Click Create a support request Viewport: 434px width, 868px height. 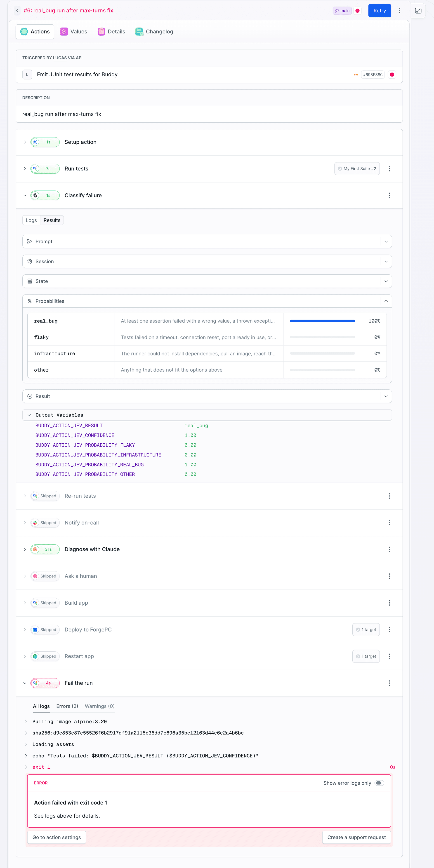356,837
